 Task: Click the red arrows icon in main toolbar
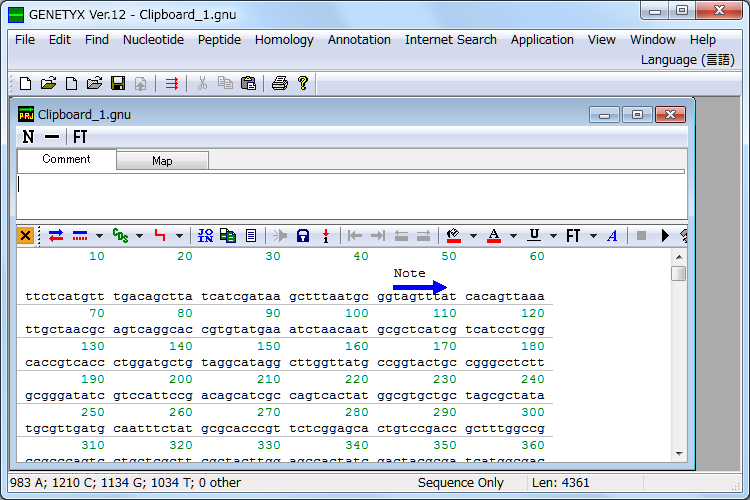[172, 83]
